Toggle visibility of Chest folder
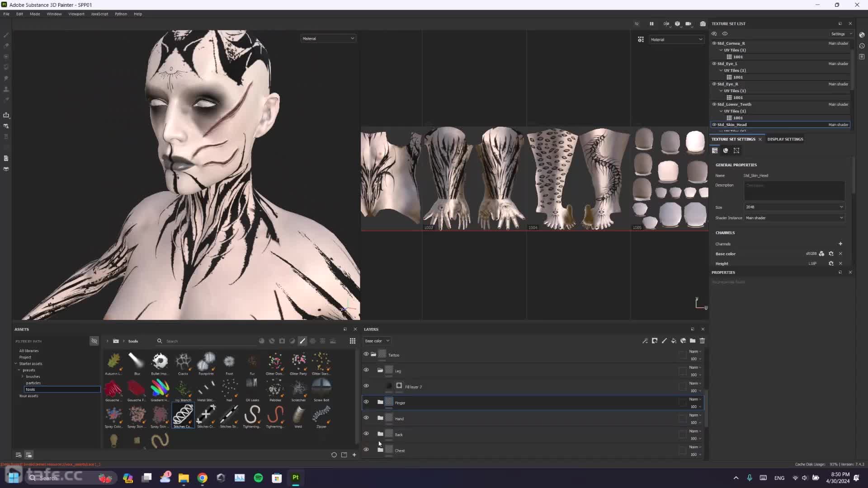The height and width of the screenshot is (488, 868). point(366,450)
